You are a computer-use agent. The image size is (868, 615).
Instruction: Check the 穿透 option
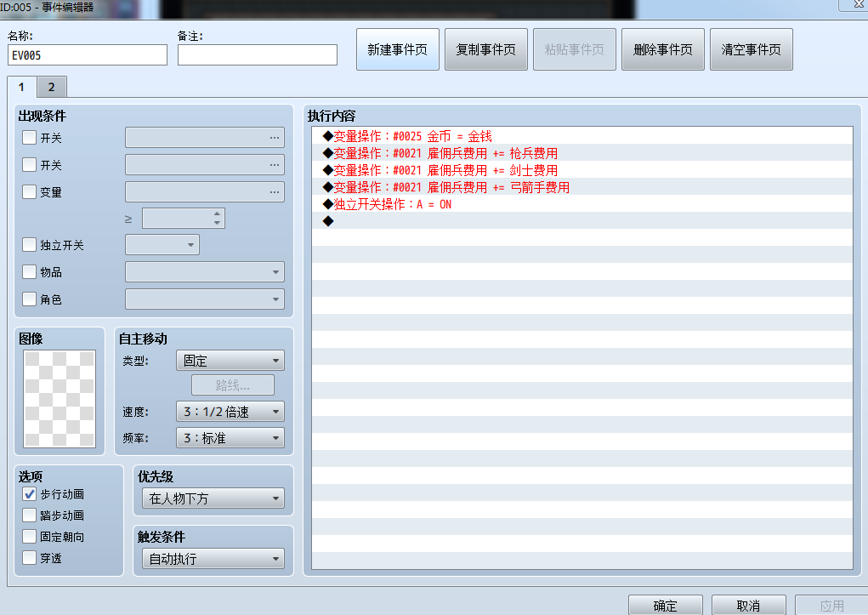click(x=30, y=557)
